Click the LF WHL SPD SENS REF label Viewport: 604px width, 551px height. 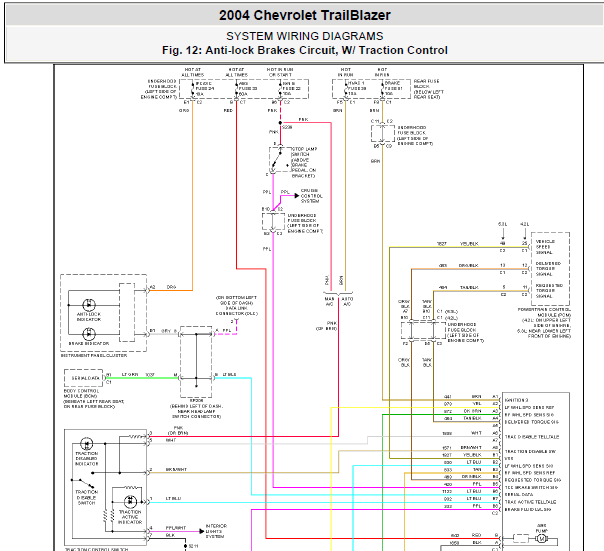coord(529,407)
